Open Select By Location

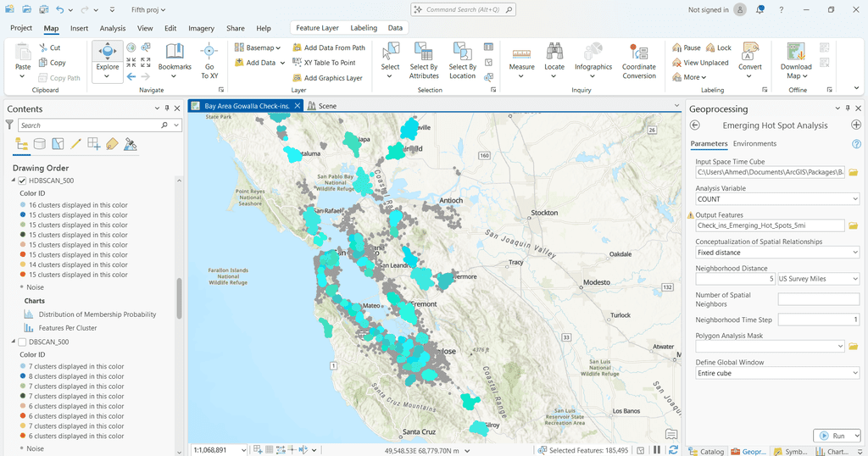point(462,60)
